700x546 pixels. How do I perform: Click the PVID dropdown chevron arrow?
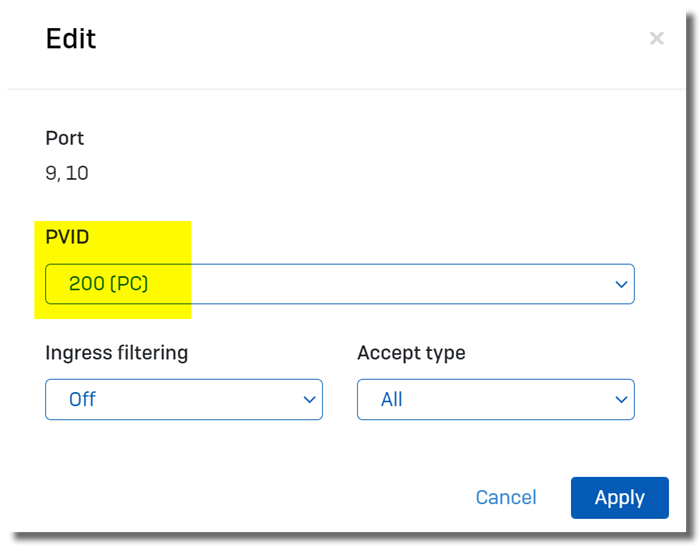point(621,284)
